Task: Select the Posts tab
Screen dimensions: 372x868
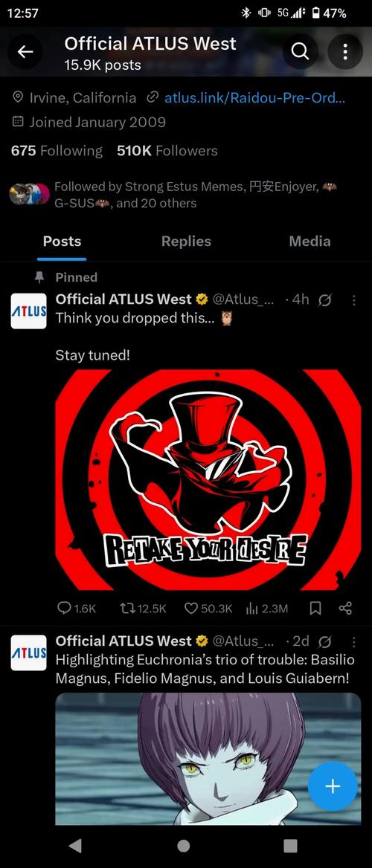Action: [62, 242]
